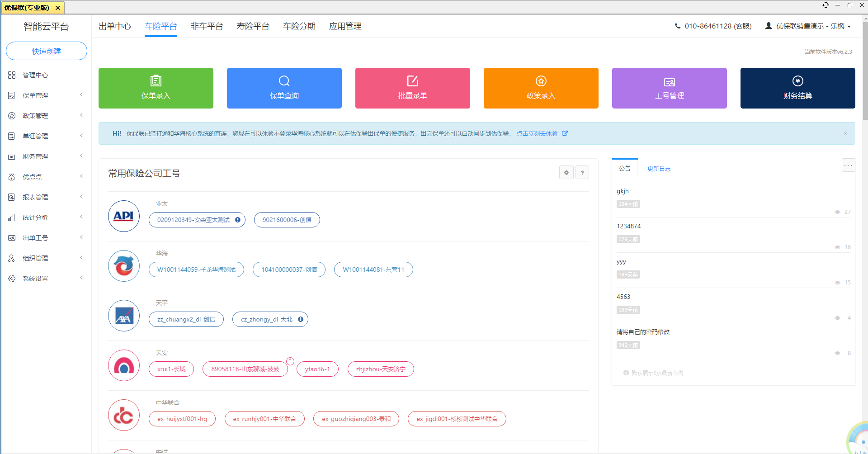Expand the 财务管理 chevron
Screen dimensions: 868x454
(81, 156)
